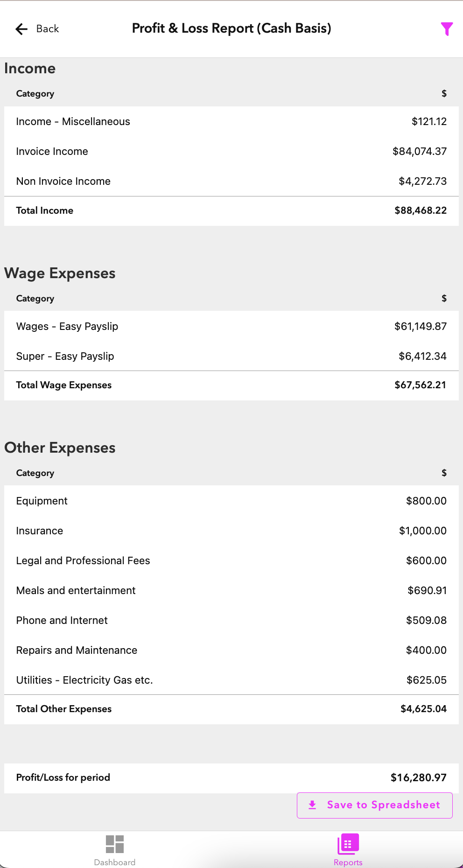Click the Reports icon in bottom bar
Screen dimensions: 463x868
tap(348, 844)
